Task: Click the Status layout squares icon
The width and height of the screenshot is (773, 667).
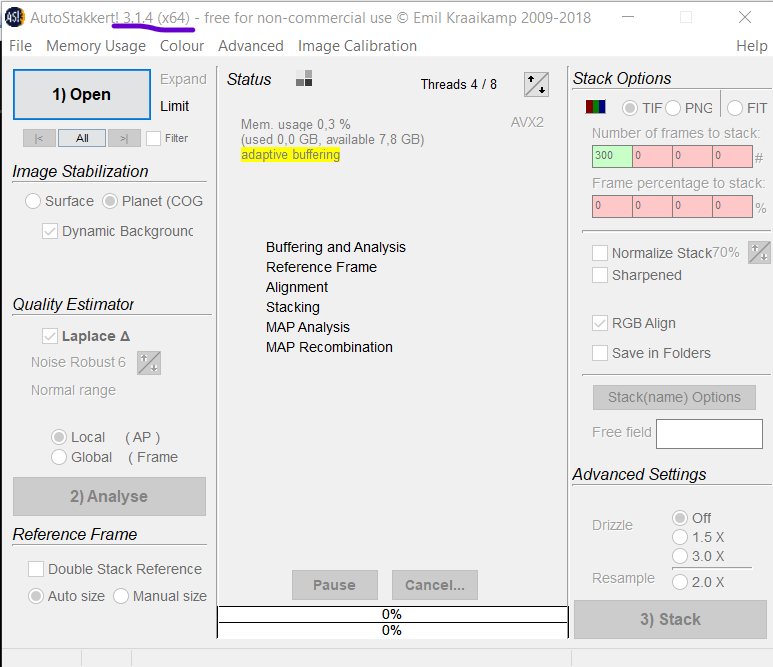Action: click(x=304, y=78)
